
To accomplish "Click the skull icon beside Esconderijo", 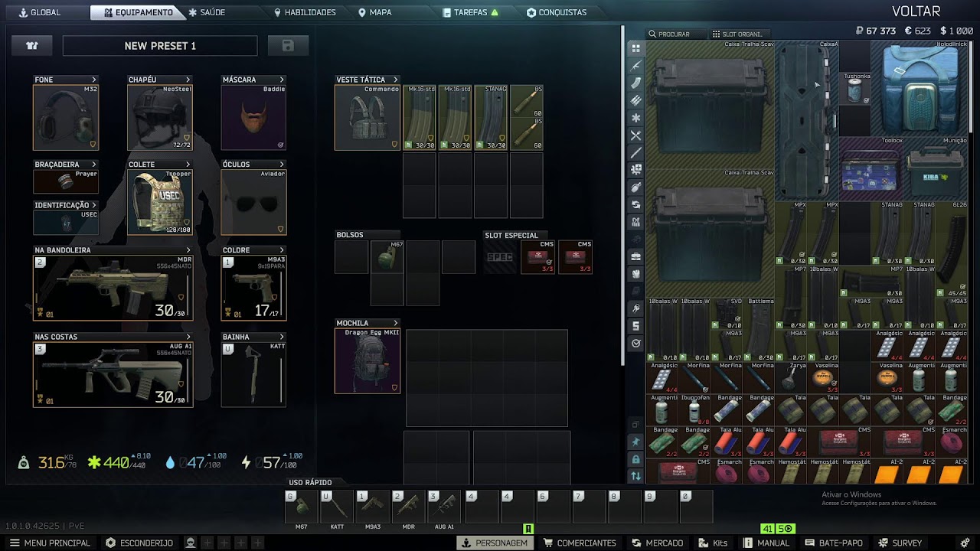I will [190, 543].
